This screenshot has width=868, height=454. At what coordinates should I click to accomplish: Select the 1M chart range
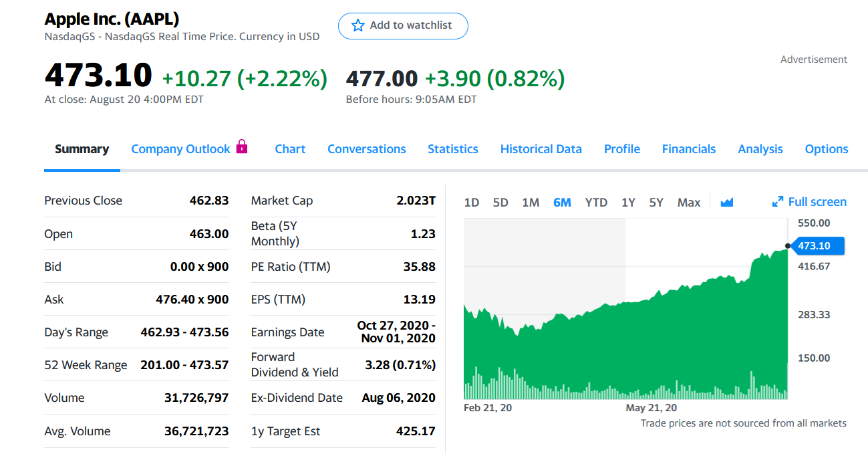point(531,202)
